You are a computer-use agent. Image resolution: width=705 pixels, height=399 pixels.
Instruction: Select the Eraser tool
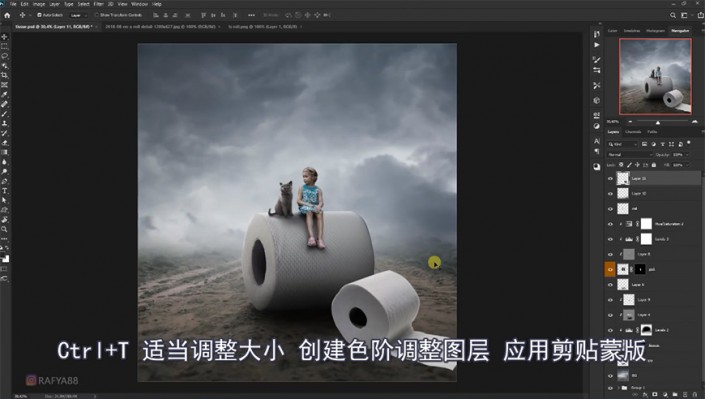tap(4, 143)
